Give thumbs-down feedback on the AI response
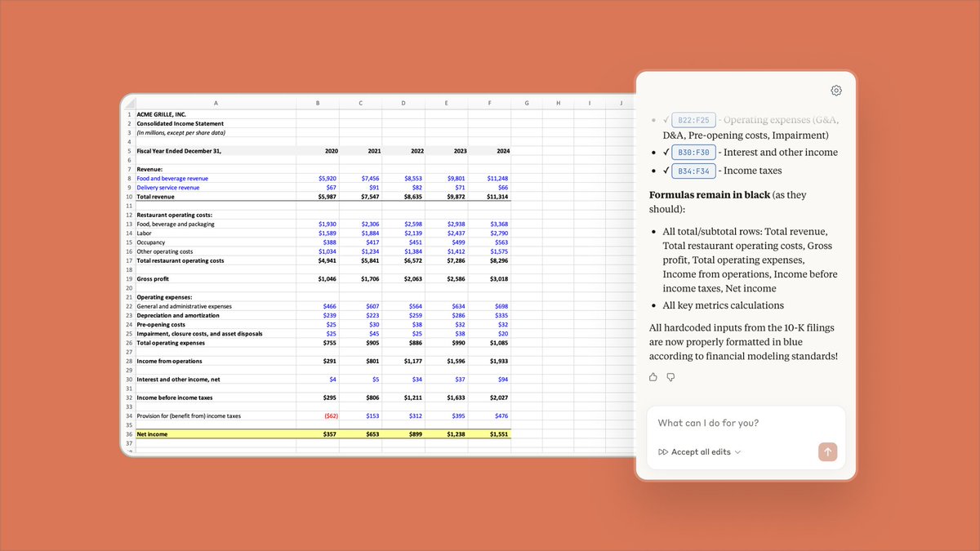980x551 pixels. coord(670,376)
